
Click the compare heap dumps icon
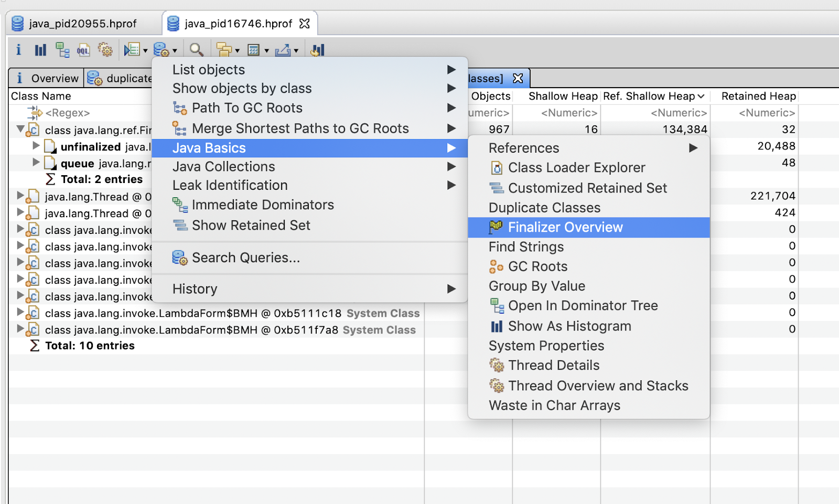pyautogui.click(x=317, y=49)
